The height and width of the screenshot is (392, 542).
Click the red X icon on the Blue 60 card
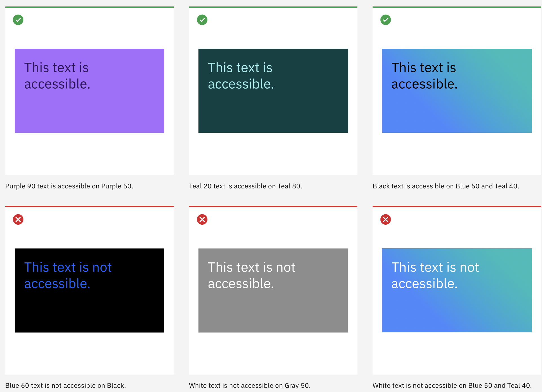18,220
